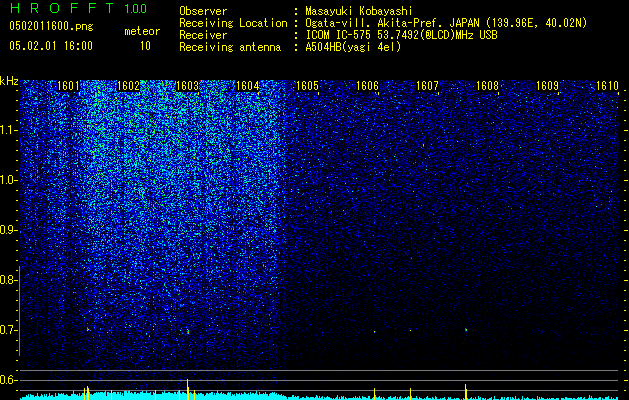Click the kHz axis unit label
The height and width of the screenshot is (400, 629).
coord(9,81)
